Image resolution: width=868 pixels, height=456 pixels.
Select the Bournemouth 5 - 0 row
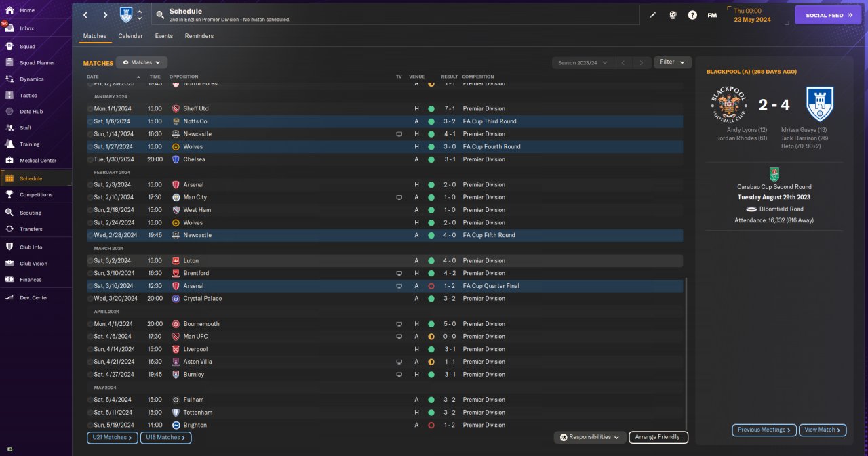tap(384, 324)
